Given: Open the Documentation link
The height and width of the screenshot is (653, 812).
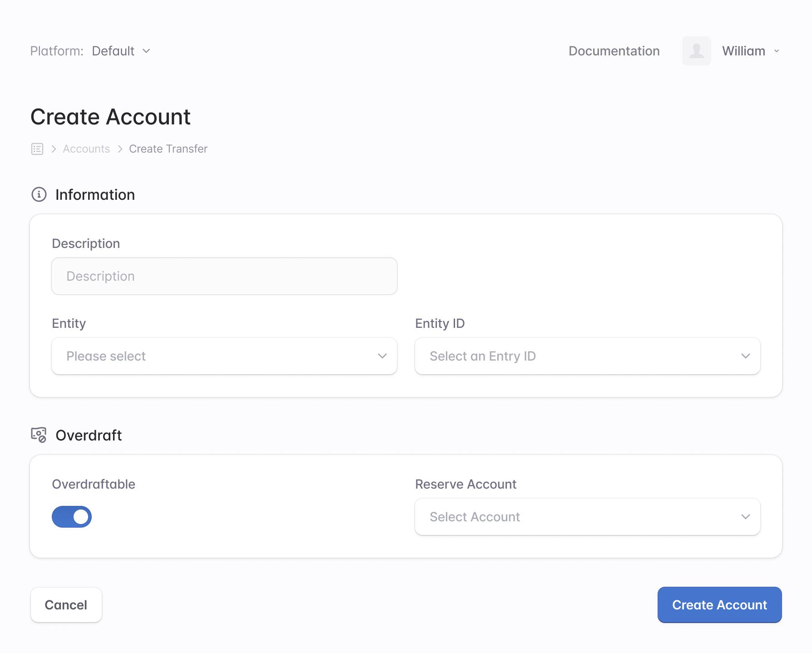Looking at the screenshot, I should tap(614, 51).
